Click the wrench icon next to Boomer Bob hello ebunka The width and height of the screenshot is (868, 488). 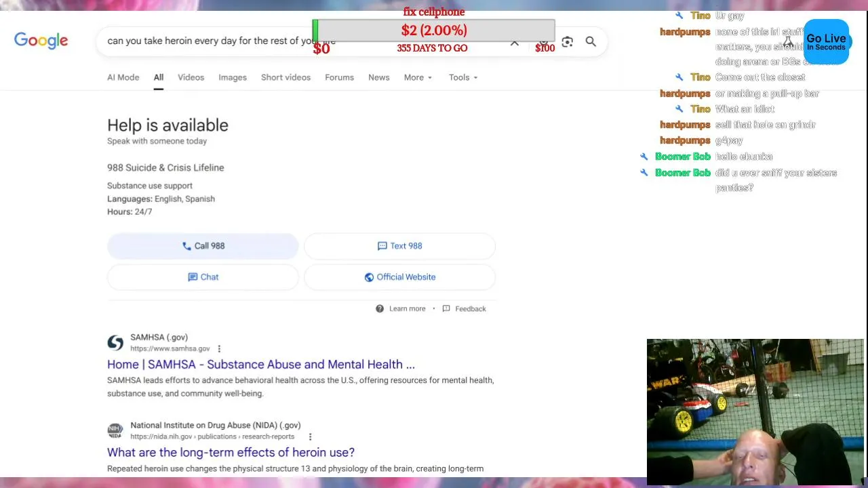click(644, 157)
